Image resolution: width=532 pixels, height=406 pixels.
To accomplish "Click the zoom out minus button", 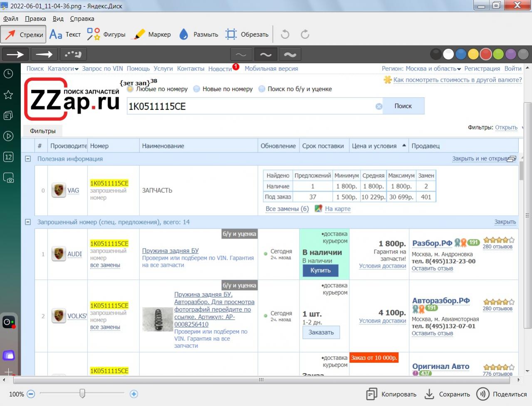I will [31, 394].
